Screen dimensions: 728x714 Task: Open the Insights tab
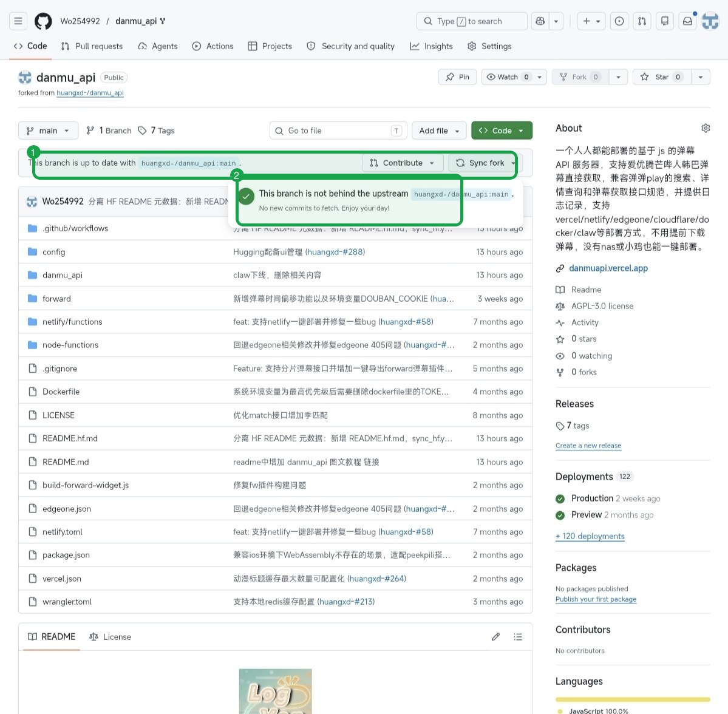(431, 46)
